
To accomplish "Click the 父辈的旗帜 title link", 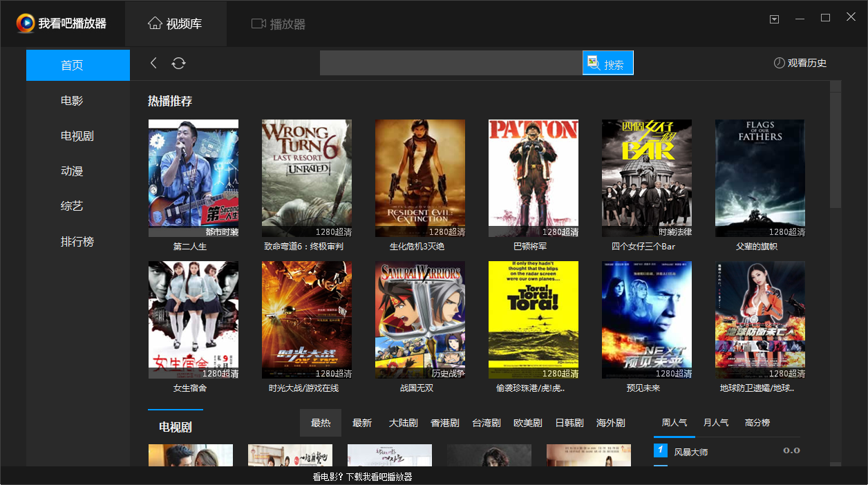I will pyautogui.click(x=757, y=247).
